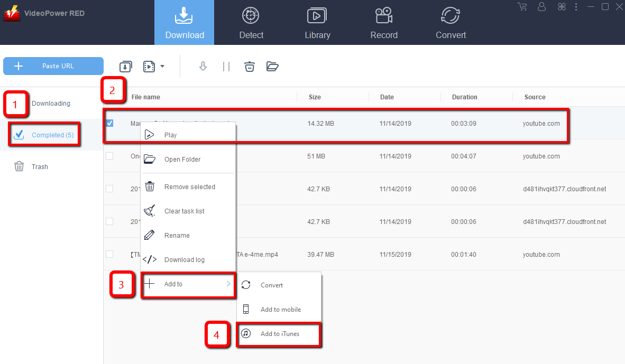This screenshot has width=625, height=364.
Task: Click the delete task trash icon in toolbar
Action: click(x=250, y=67)
